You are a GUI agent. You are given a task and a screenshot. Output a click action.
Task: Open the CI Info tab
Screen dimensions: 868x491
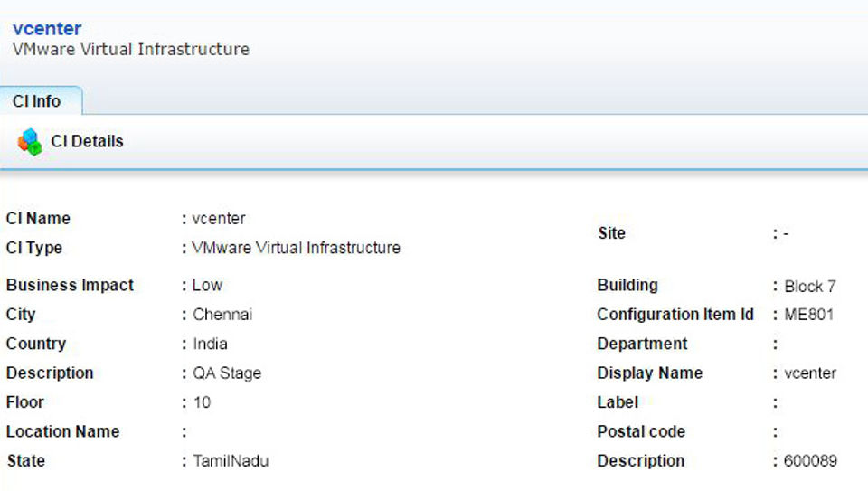point(37,101)
